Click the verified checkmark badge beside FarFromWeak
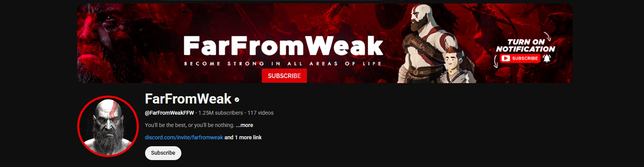 click(x=237, y=100)
